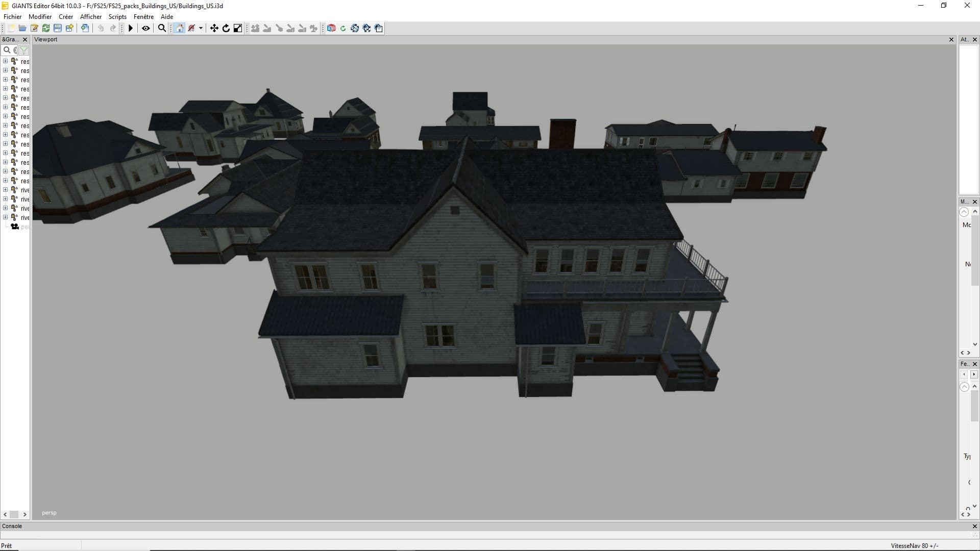Screen dimensions: 980x551
Task: Click the Open folder toolbar icon
Action: pyautogui.click(x=22, y=28)
